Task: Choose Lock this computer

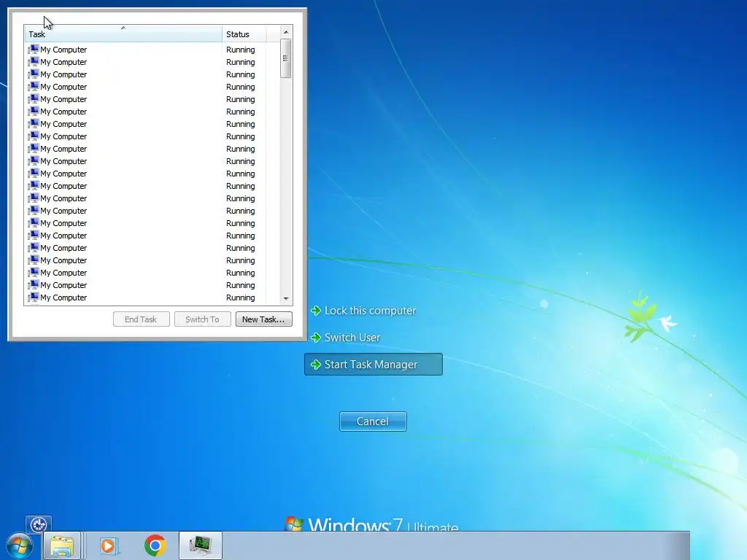Action: pos(363,311)
